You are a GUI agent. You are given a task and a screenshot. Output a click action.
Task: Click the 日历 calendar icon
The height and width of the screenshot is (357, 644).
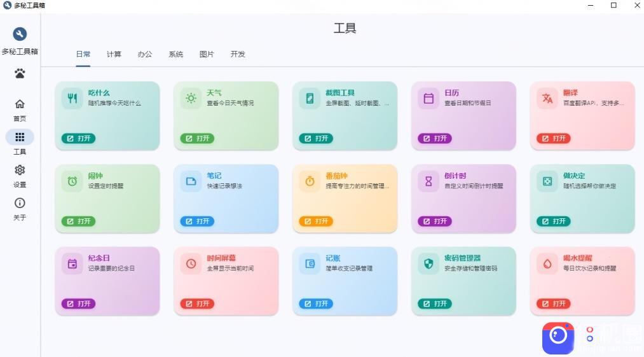(428, 98)
